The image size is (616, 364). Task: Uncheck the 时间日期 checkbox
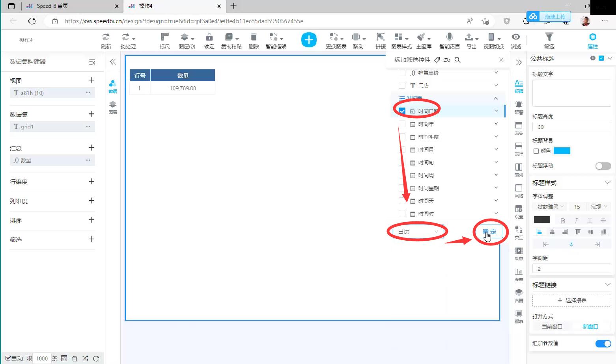[402, 111]
